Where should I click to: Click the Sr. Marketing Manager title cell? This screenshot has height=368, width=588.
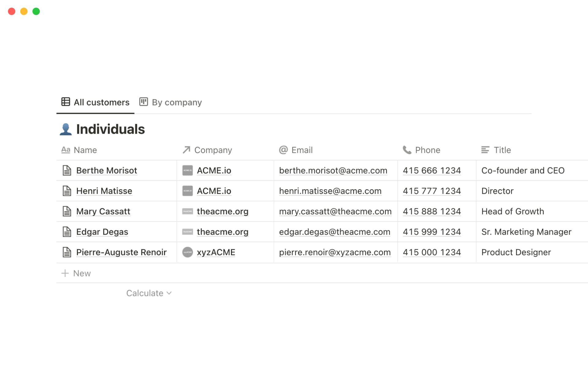pyautogui.click(x=526, y=232)
